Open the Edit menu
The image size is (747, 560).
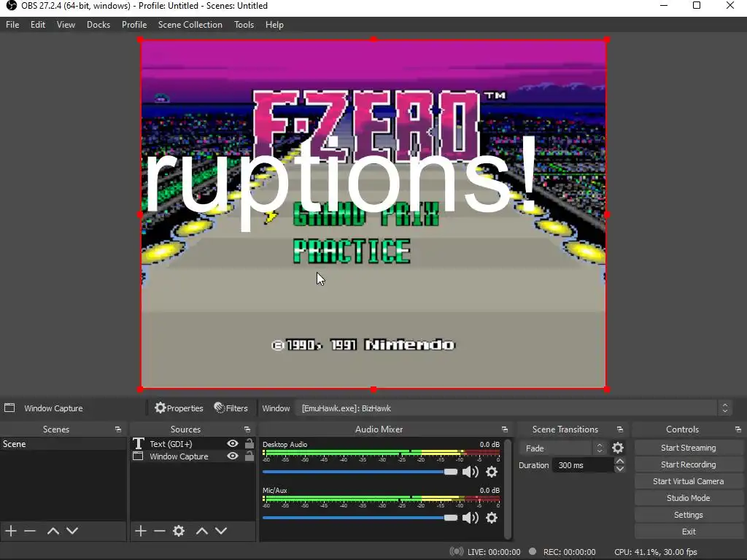point(38,25)
